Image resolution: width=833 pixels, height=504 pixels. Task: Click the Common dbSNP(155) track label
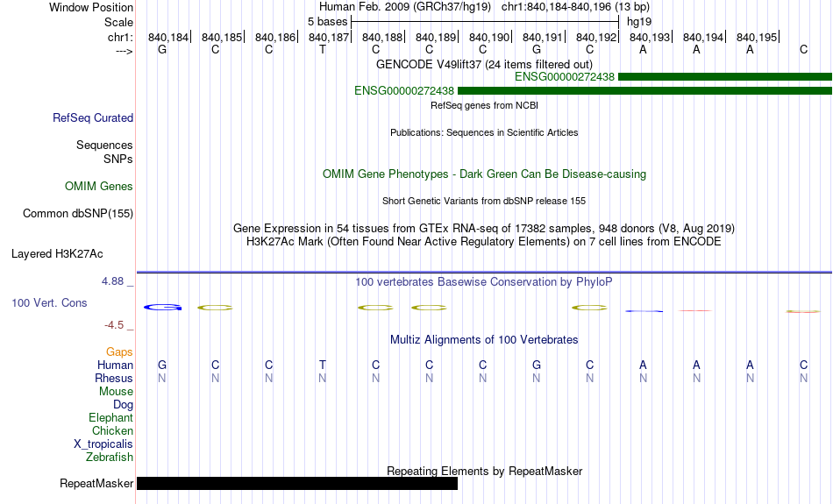(78, 214)
